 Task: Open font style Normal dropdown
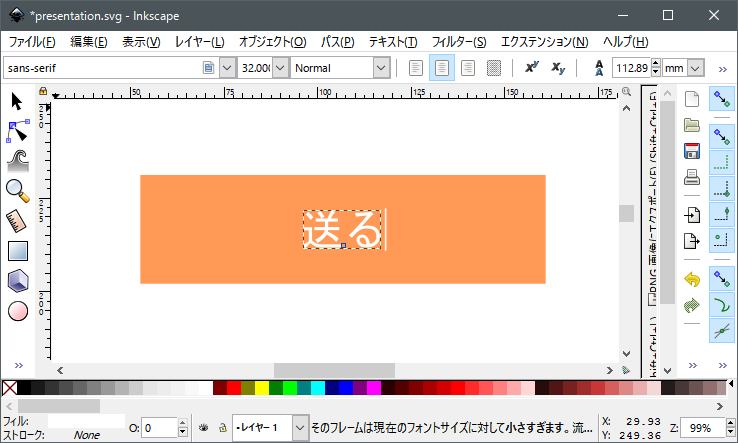tap(381, 68)
